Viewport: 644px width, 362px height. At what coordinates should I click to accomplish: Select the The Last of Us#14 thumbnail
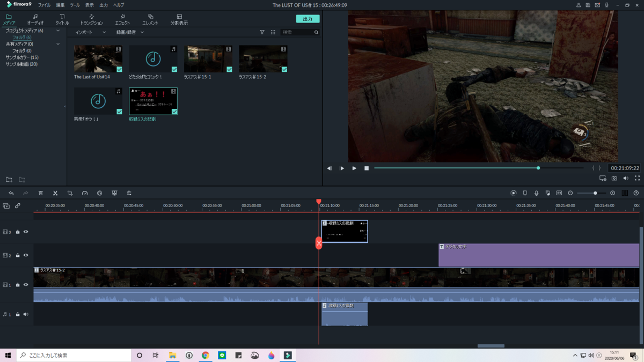98,59
